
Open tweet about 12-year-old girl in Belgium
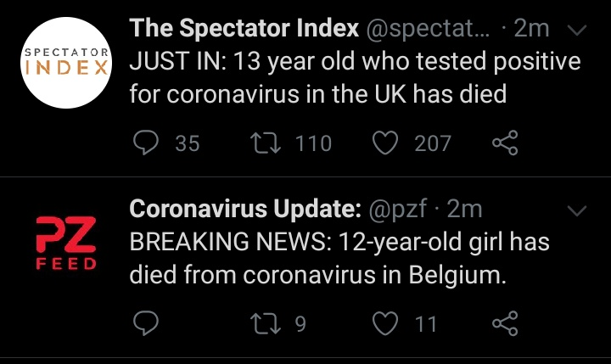pos(339,258)
